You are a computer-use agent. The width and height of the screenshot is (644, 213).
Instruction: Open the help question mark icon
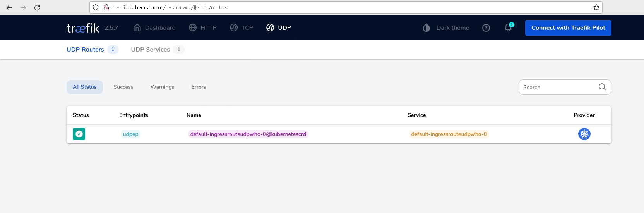pyautogui.click(x=486, y=28)
